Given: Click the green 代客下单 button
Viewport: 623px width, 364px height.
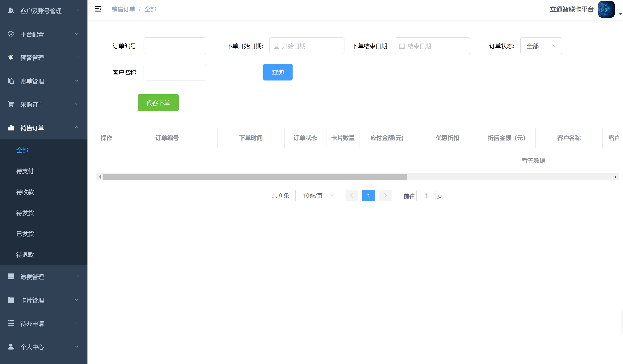Looking at the screenshot, I should pos(158,103).
